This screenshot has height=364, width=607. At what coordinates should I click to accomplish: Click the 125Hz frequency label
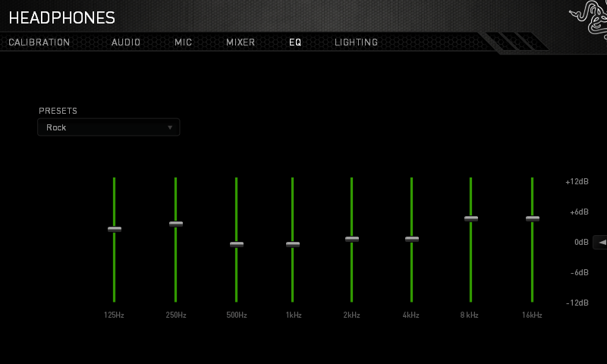[x=114, y=315]
